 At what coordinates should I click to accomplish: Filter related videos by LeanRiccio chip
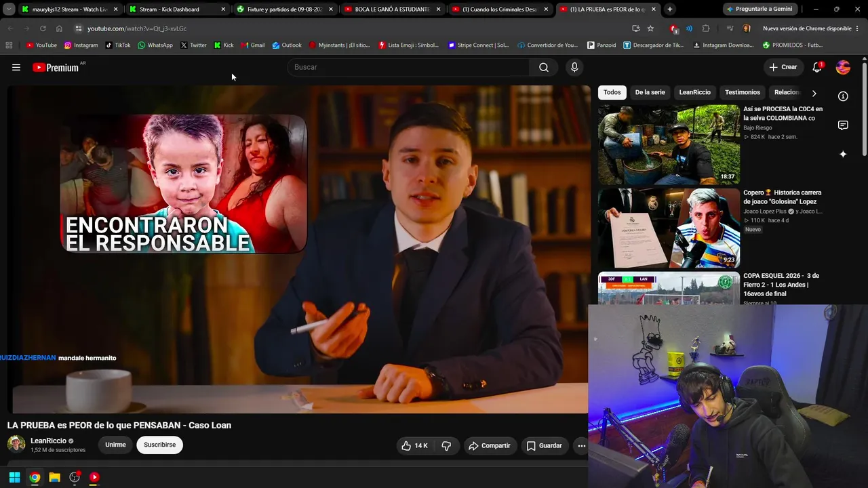[695, 92]
